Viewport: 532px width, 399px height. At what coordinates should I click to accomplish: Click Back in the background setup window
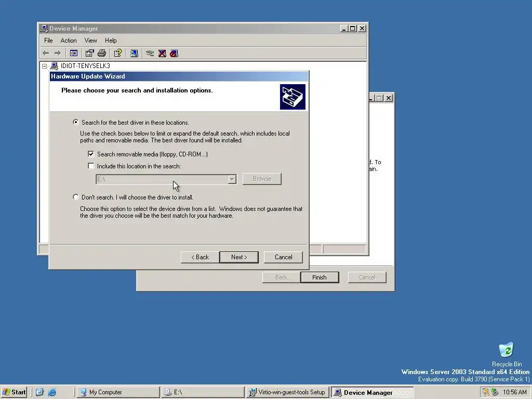pos(281,277)
